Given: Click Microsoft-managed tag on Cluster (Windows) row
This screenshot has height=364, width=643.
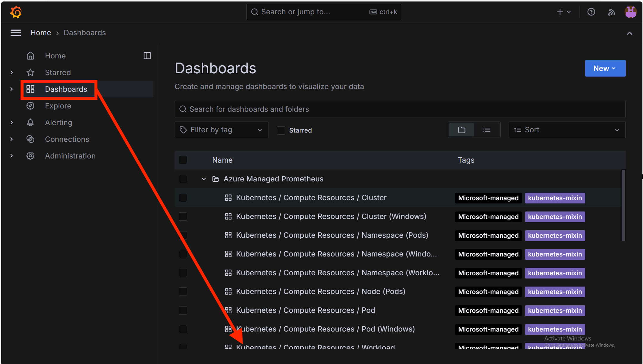Looking at the screenshot, I should click(x=488, y=217).
